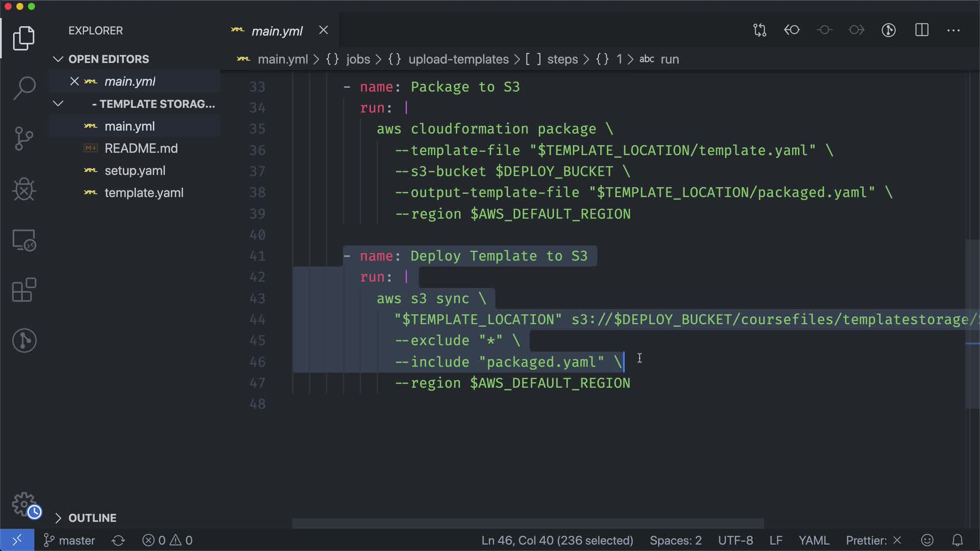Click the Split Editor Right icon
980x551 pixels.
pos(921,30)
